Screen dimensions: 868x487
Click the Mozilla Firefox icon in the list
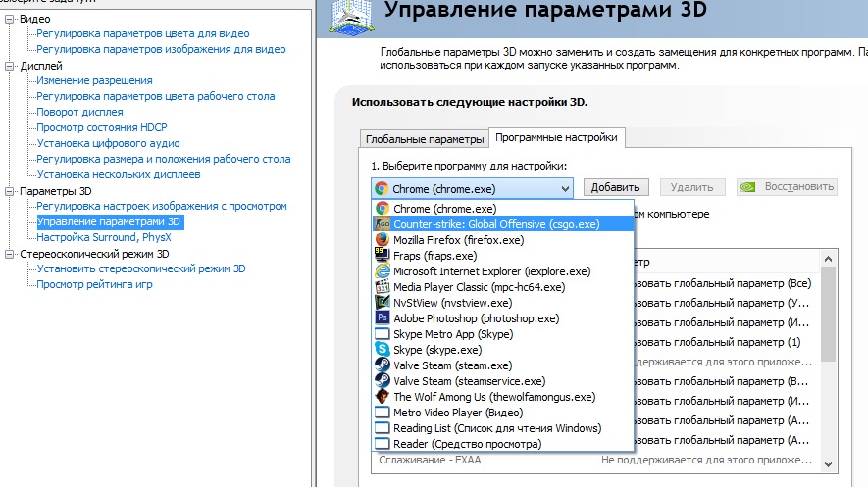[382, 239]
